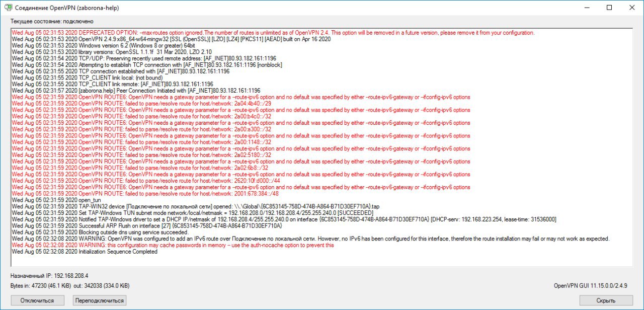644x310 pixels.
Task: Select the DEPRECATED OPTION --max-routes log line
Action: tap(273, 33)
